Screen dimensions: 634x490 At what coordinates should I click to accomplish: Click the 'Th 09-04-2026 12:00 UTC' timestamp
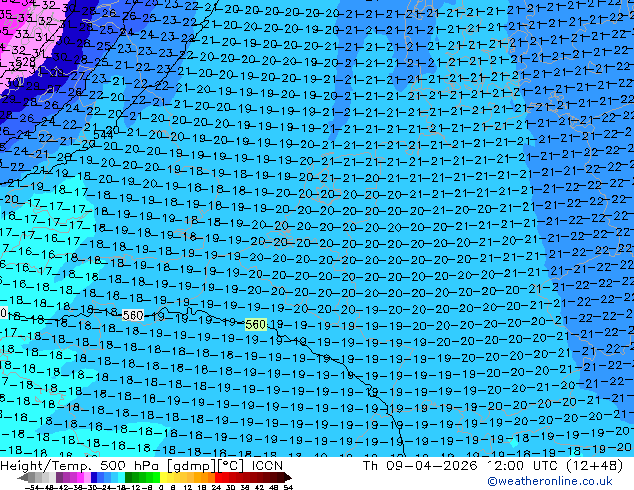[x=461, y=466]
